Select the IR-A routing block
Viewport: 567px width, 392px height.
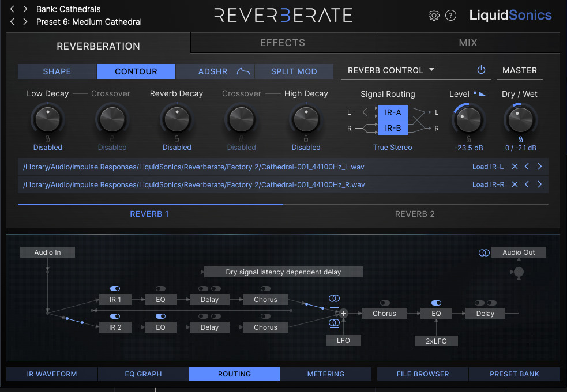pos(393,112)
